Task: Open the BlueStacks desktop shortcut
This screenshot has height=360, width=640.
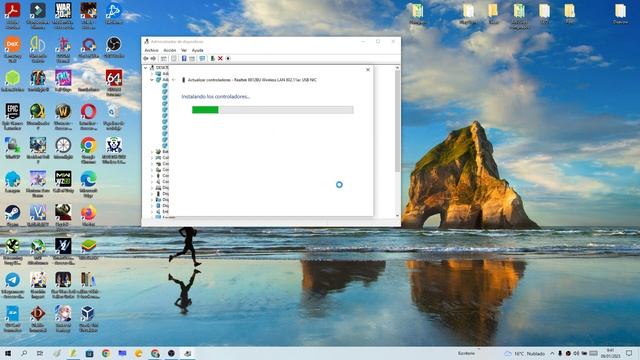Action: tap(88, 249)
